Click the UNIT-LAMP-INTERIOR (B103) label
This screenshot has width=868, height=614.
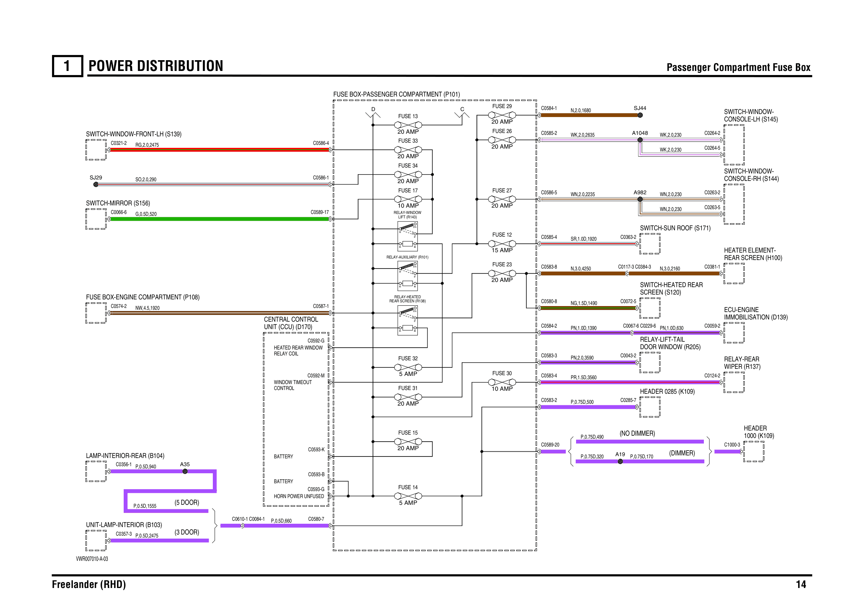pos(124,525)
